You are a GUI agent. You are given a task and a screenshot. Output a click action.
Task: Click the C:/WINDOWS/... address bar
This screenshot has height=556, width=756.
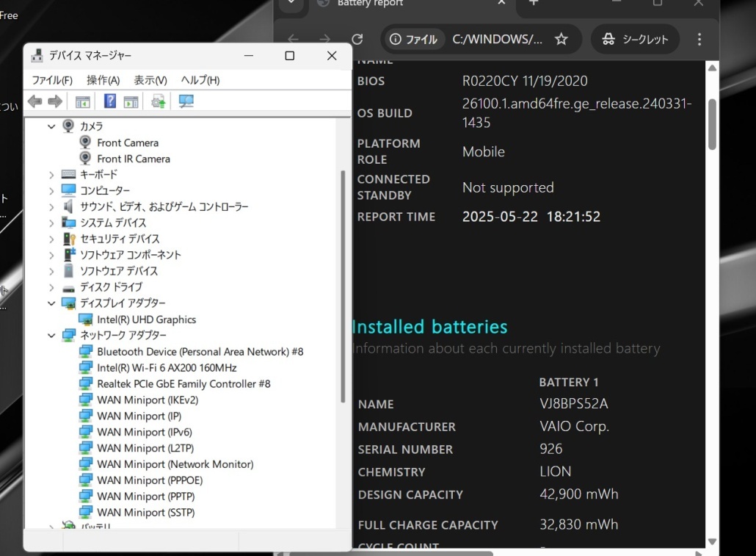click(497, 39)
